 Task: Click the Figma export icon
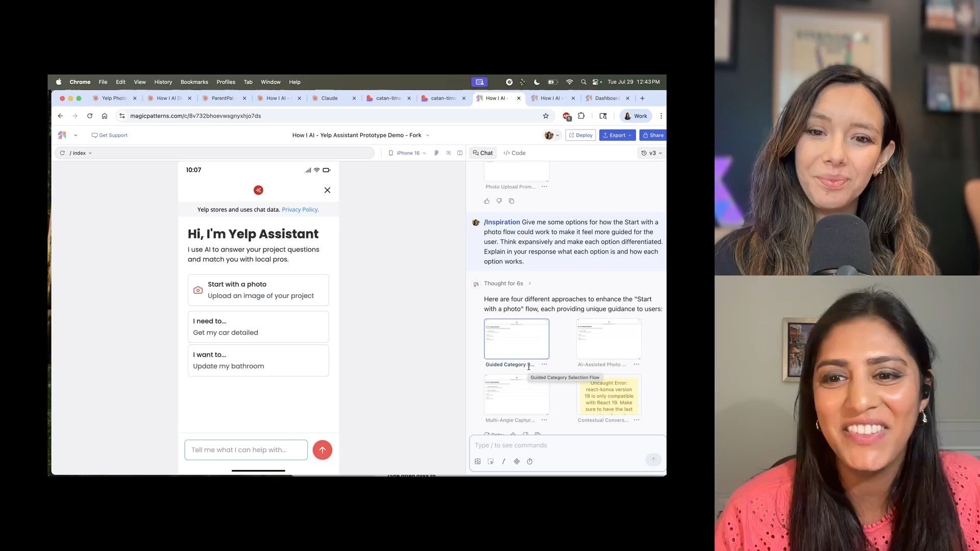(436, 153)
